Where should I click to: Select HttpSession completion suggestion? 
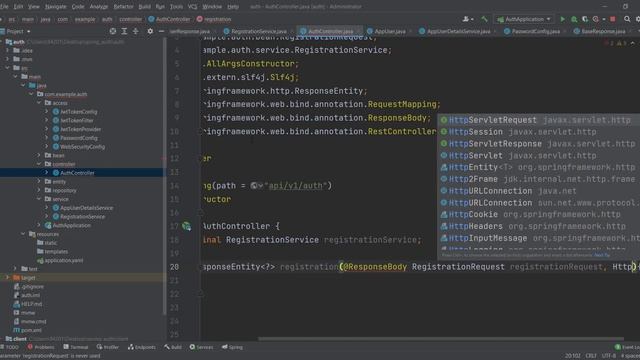coord(540,132)
